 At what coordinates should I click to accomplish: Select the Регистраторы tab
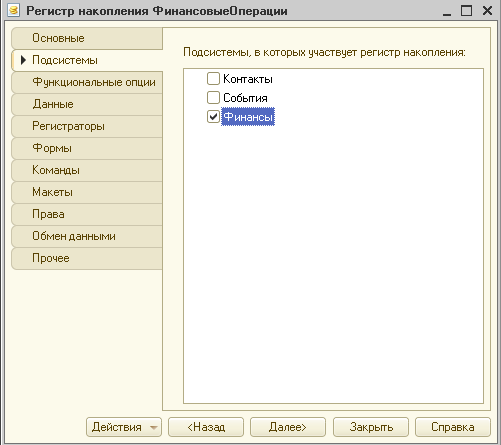87,126
